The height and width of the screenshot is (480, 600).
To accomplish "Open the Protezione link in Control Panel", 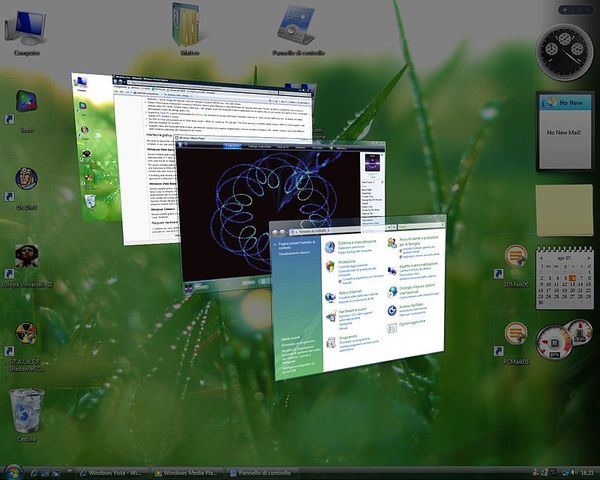I will [x=347, y=262].
